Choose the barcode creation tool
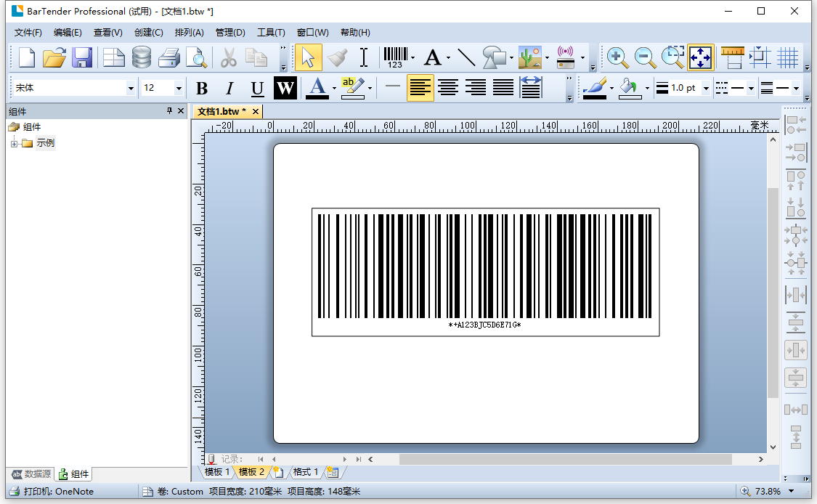 point(396,57)
